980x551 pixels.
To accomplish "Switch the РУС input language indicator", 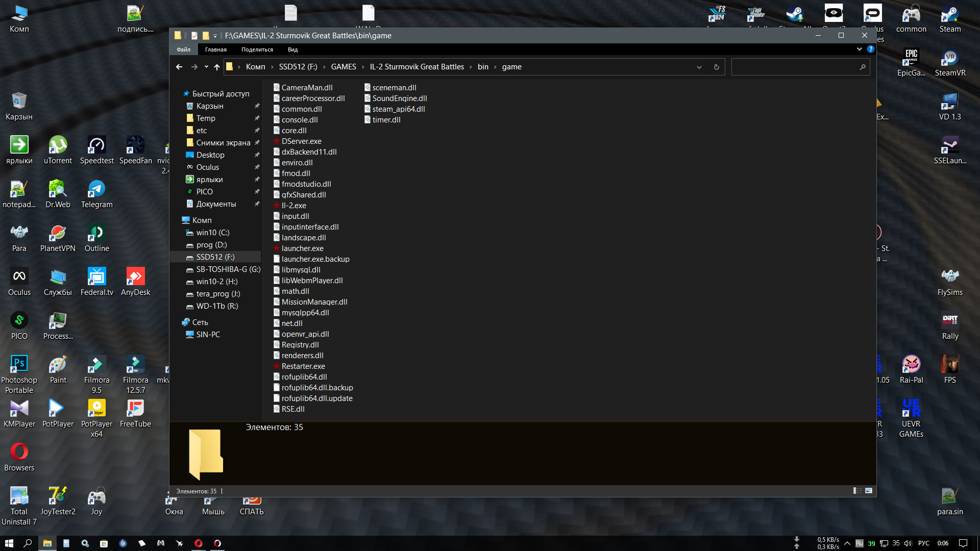I will click(924, 543).
